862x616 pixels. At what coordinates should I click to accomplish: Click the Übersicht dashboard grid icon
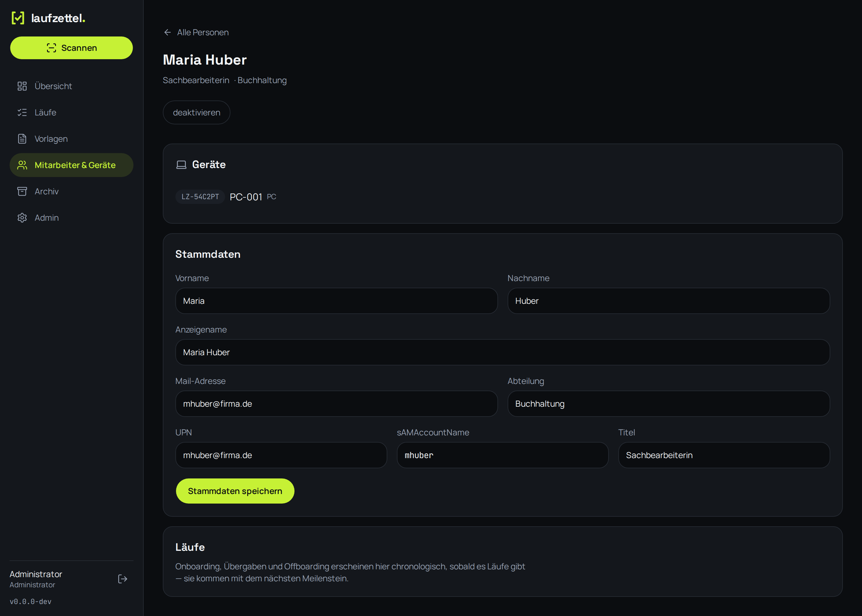coord(22,86)
